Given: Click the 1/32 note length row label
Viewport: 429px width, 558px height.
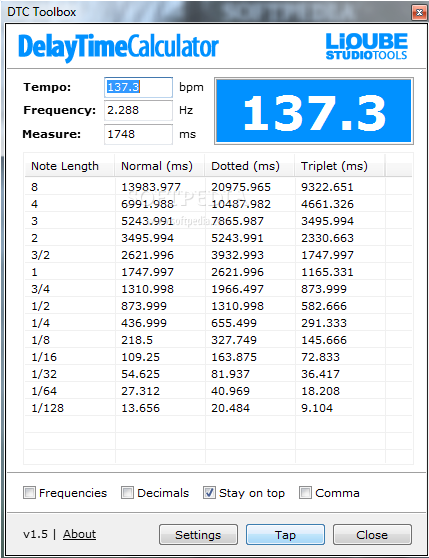Looking at the screenshot, I should click(x=44, y=374).
